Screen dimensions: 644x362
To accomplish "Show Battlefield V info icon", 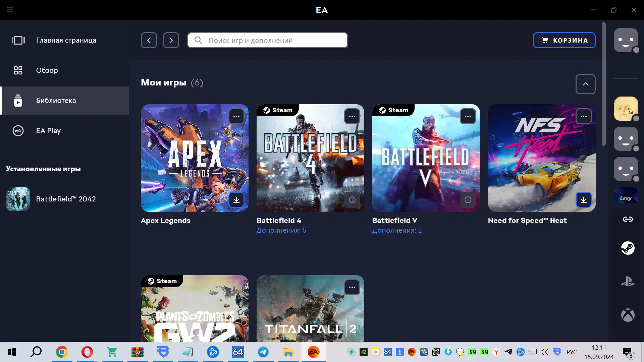I will (468, 200).
